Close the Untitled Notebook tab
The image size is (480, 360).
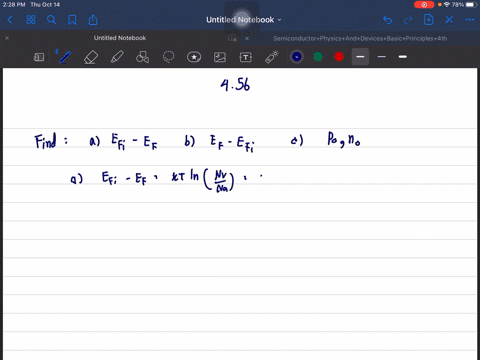[7, 38]
